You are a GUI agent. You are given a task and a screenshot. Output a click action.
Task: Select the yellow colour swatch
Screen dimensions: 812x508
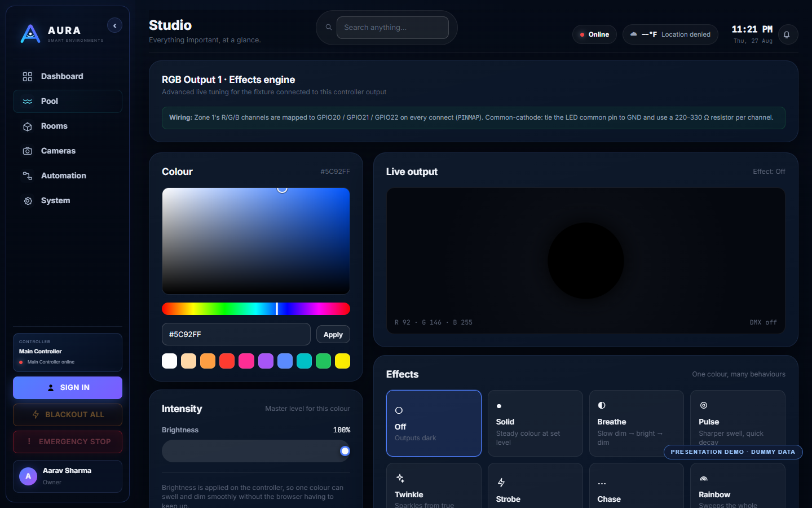point(342,361)
